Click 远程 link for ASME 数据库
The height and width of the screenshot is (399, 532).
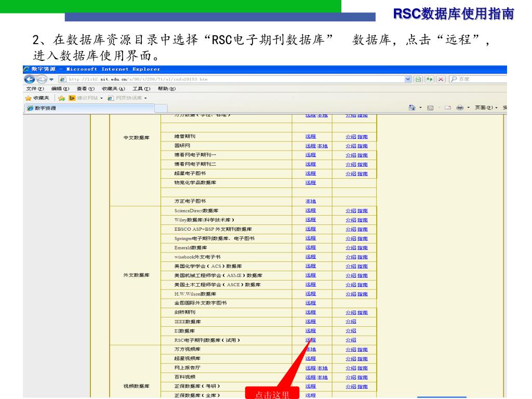tap(311, 275)
